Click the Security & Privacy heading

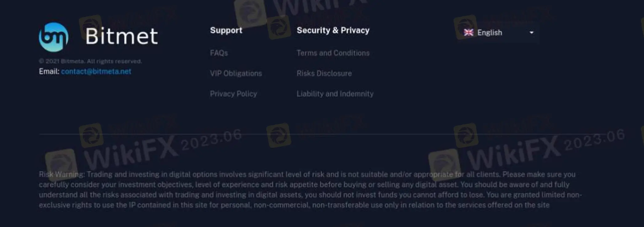click(x=333, y=30)
